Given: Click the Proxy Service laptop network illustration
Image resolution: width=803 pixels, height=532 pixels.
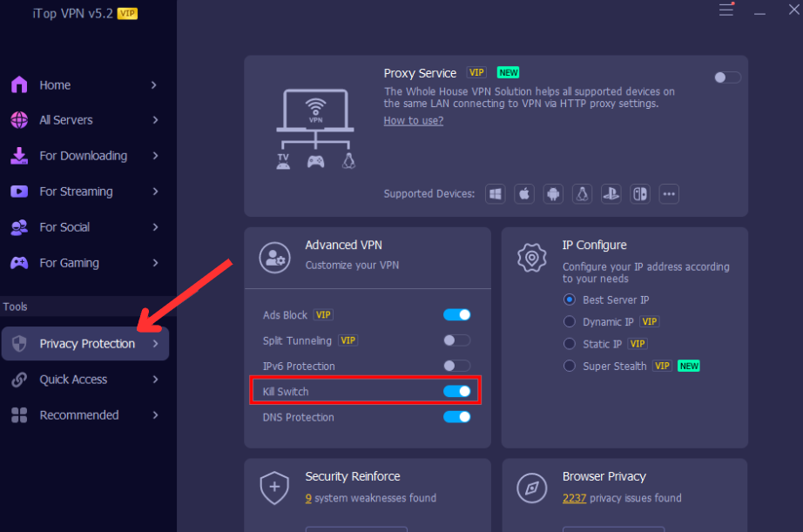Looking at the screenshot, I should pyautogui.click(x=315, y=130).
